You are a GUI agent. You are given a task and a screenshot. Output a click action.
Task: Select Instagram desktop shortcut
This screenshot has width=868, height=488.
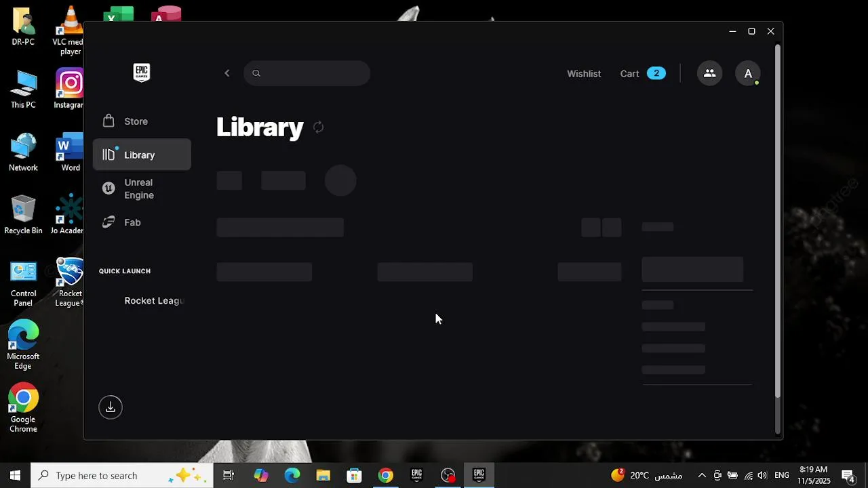69,89
